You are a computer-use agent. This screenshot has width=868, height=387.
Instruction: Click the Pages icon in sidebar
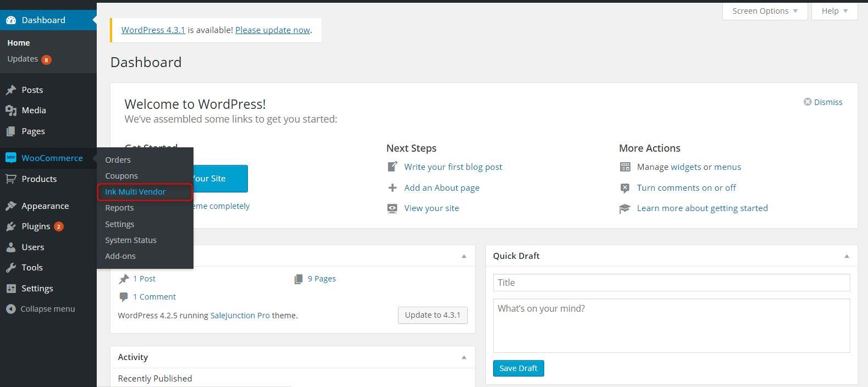coord(11,131)
